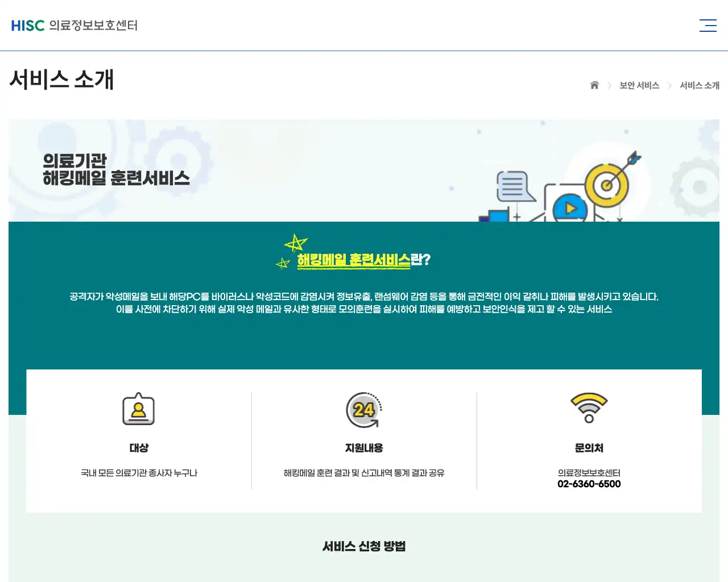Click the chevron before 서비스 소개 breadcrumb

[x=669, y=85]
